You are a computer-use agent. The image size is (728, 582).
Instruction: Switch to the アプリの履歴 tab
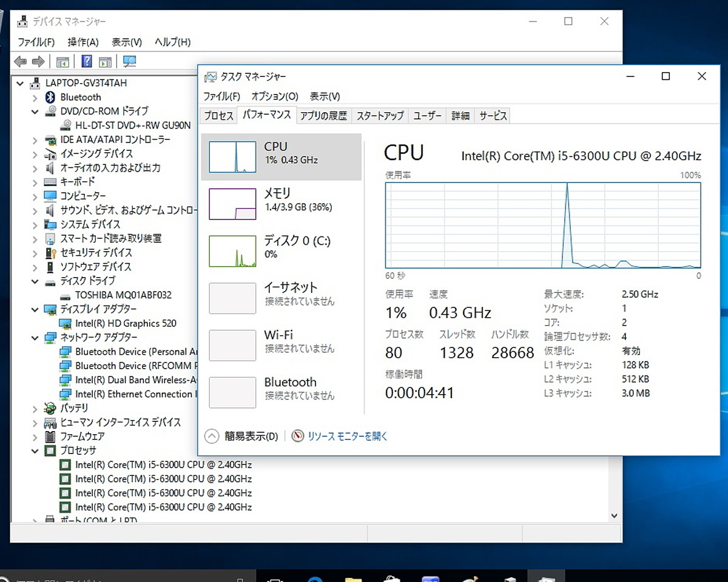point(323,116)
